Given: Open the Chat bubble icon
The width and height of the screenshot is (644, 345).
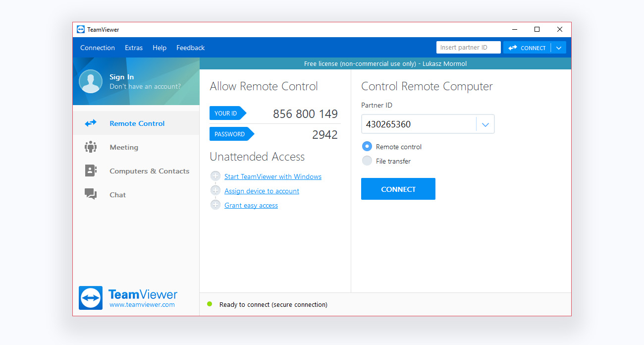Looking at the screenshot, I should tap(90, 194).
